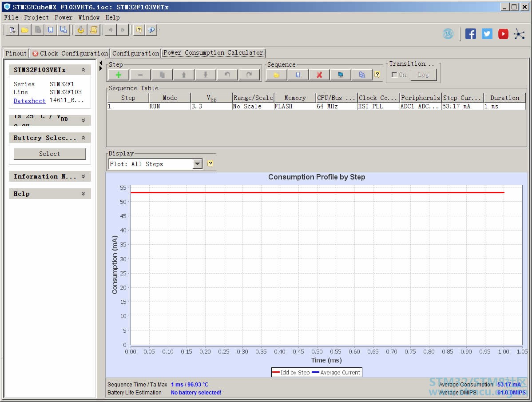This screenshot has width=532, height=402.
Task: Click the New Project toolbar icon
Action: click(x=12, y=30)
